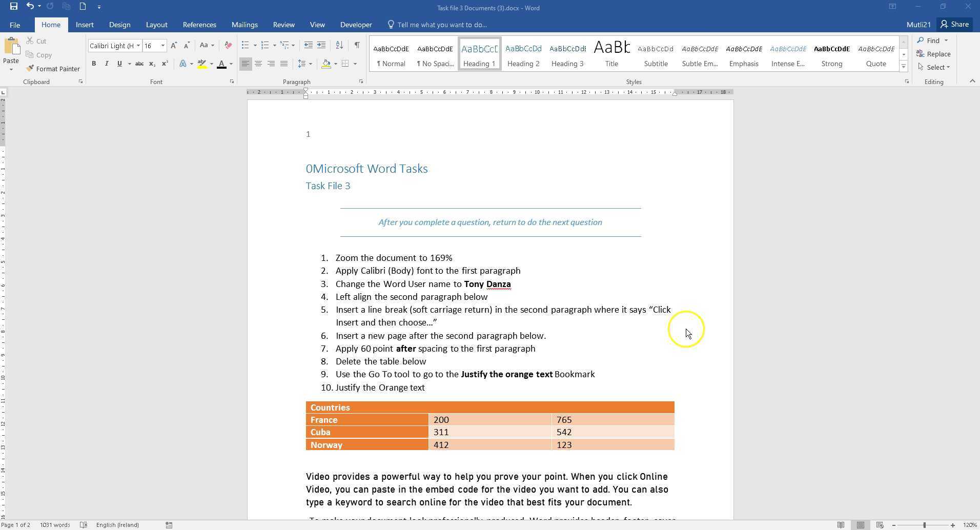Viewport: 980px width, 530px height.
Task: Apply subscript formatting
Action: tap(152, 64)
